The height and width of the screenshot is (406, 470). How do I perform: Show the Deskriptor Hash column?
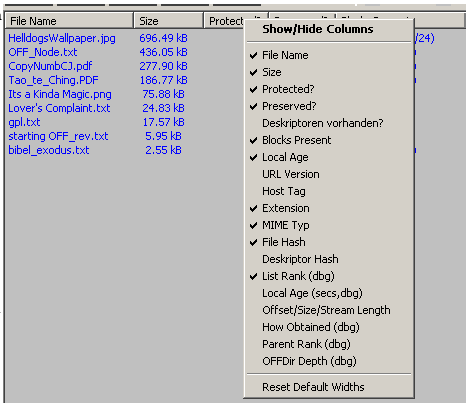pos(328,259)
